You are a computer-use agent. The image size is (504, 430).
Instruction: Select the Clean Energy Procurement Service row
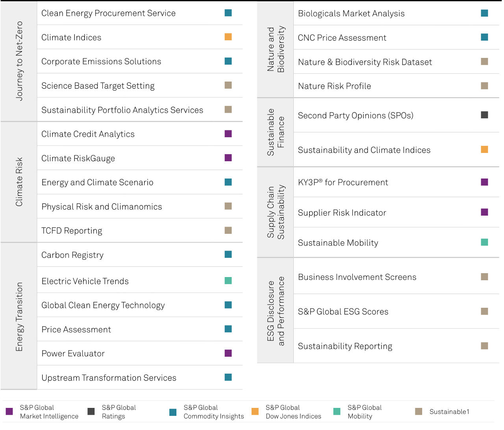click(x=140, y=13)
